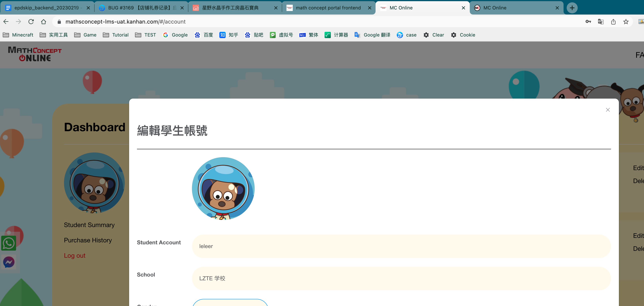Open a new browser tab
644x306 pixels.
[x=572, y=8]
